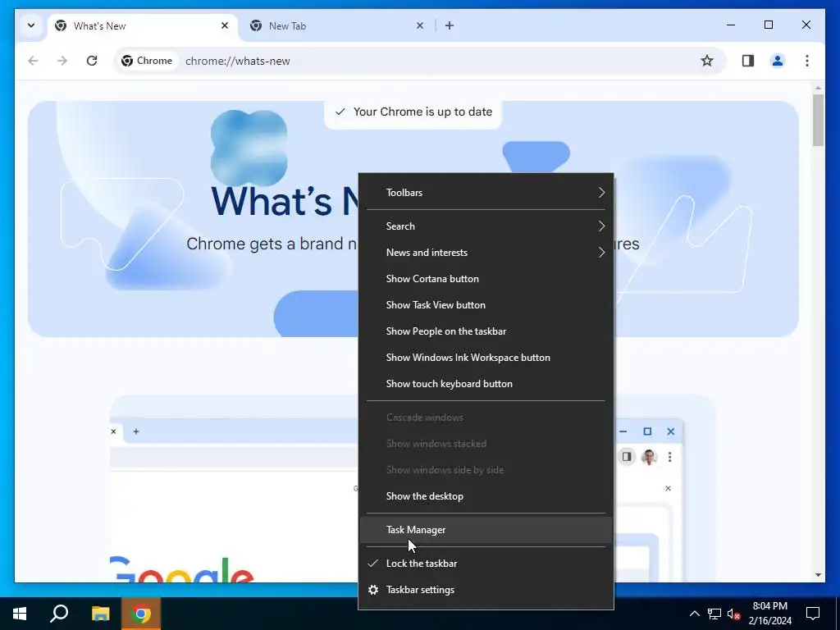Image resolution: width=840 pixels, height=630 pixels.
Task: Expand the Search submenu
Action: (x=486, y=226)
